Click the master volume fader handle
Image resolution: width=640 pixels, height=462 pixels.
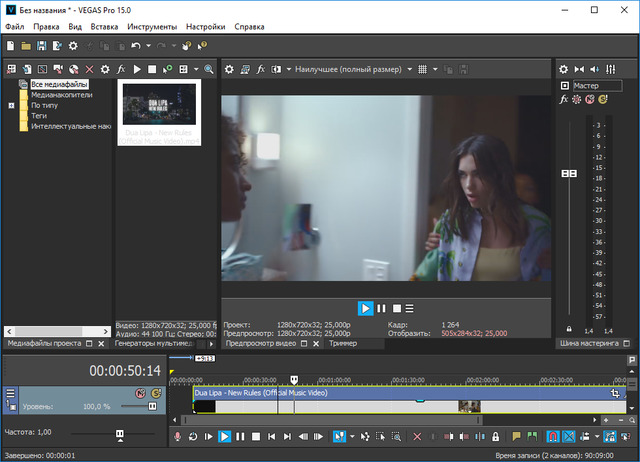pos(569,173)
